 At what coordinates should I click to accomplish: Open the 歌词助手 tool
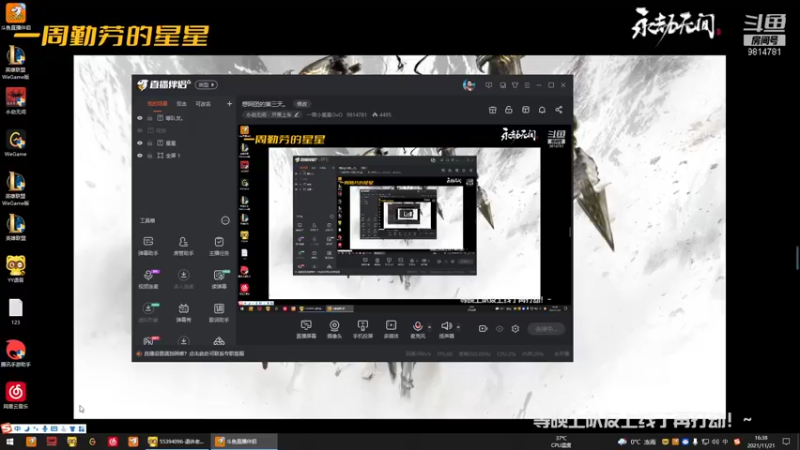tap(219, 312)
